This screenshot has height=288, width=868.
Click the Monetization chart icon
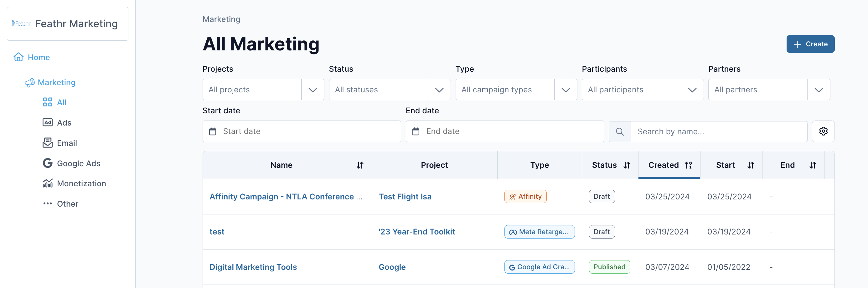(48, 183)
